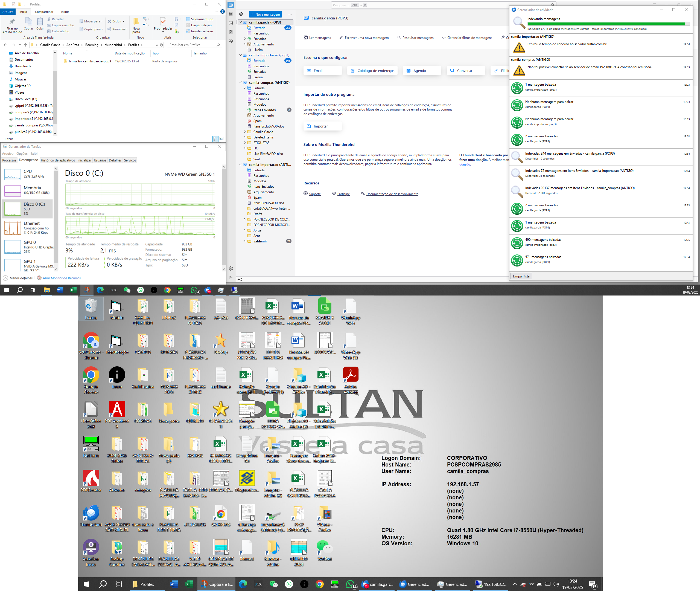Open Thunderbird settings gear icon
Viewport: 700px width, 591px height.
tap(231, 268)
